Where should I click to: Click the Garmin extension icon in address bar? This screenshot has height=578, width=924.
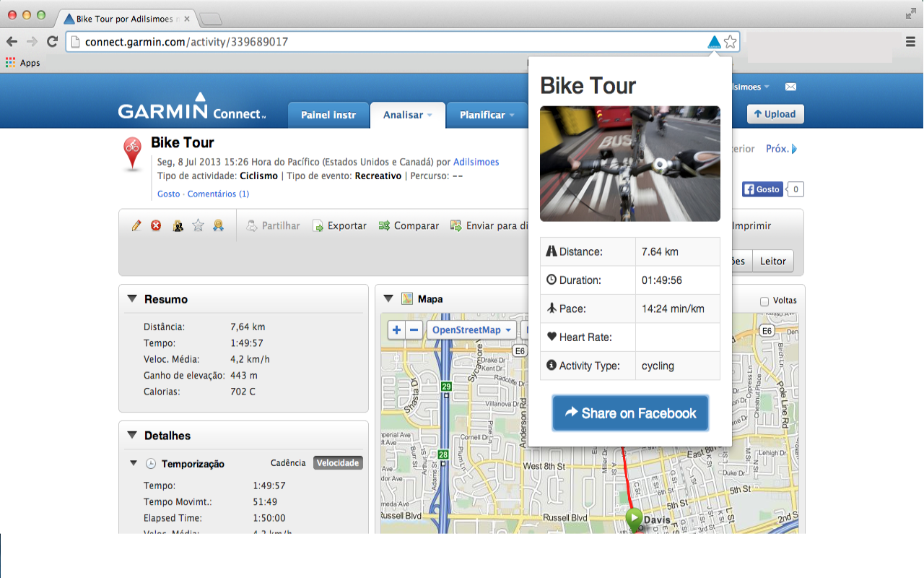tap(714, 42)
